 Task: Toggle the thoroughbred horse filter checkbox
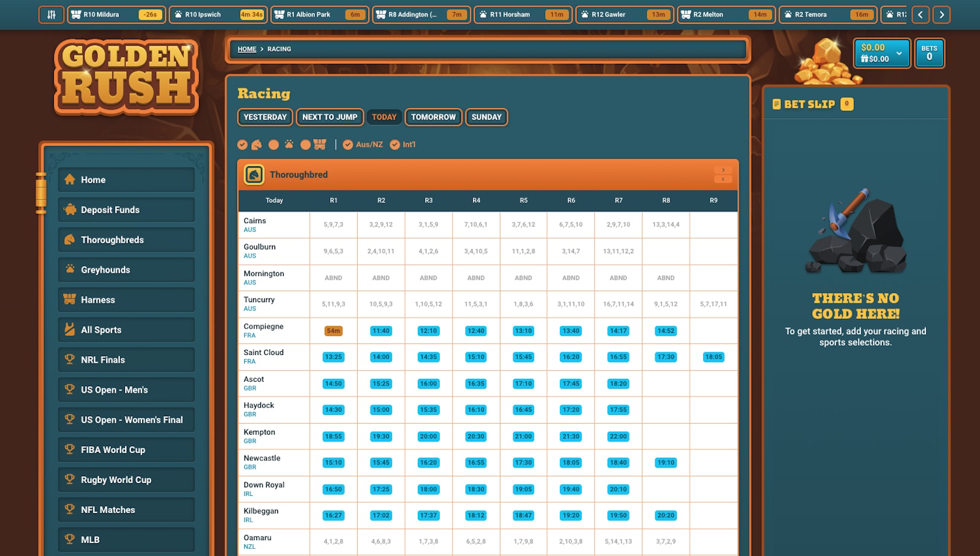click(243, 145)
